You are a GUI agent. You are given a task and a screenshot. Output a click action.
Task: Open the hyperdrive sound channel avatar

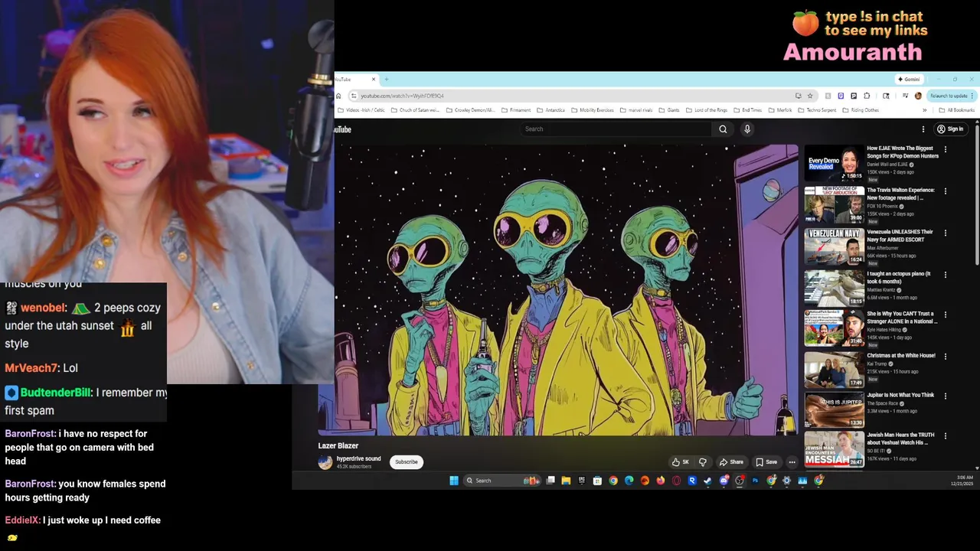click(325, 462)
